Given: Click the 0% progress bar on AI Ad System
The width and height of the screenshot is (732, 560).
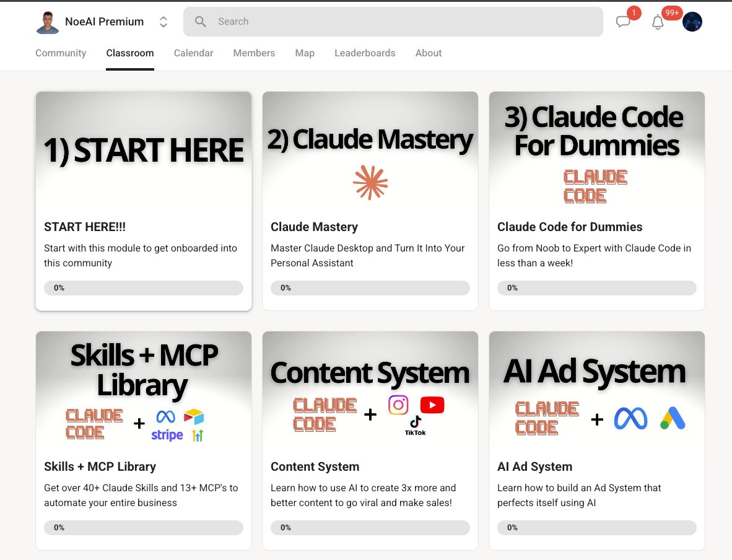Looking at the screenshot, I should [596, 527].
